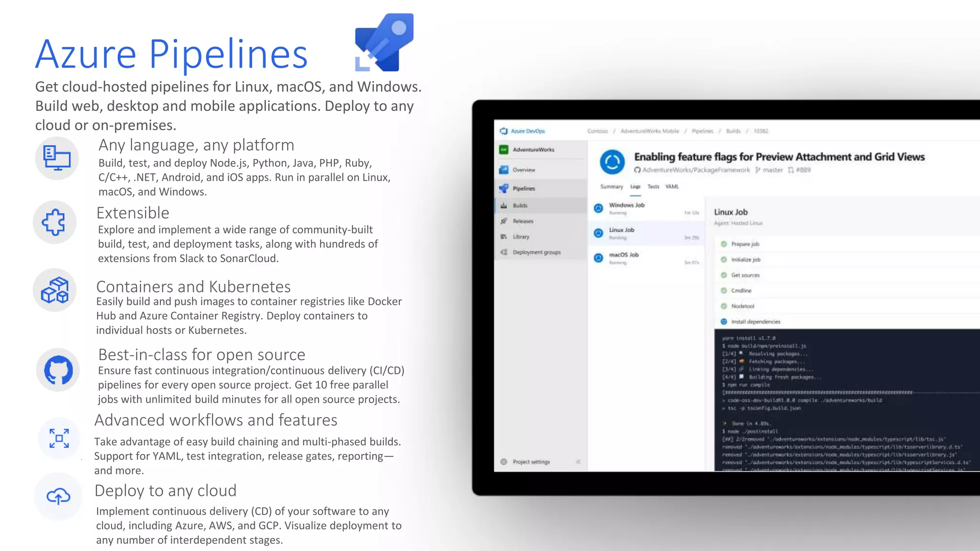Viewport: 980px width, 551px height.
Task: Open Overview in the sidebar
Action: [x=523, y=170]
